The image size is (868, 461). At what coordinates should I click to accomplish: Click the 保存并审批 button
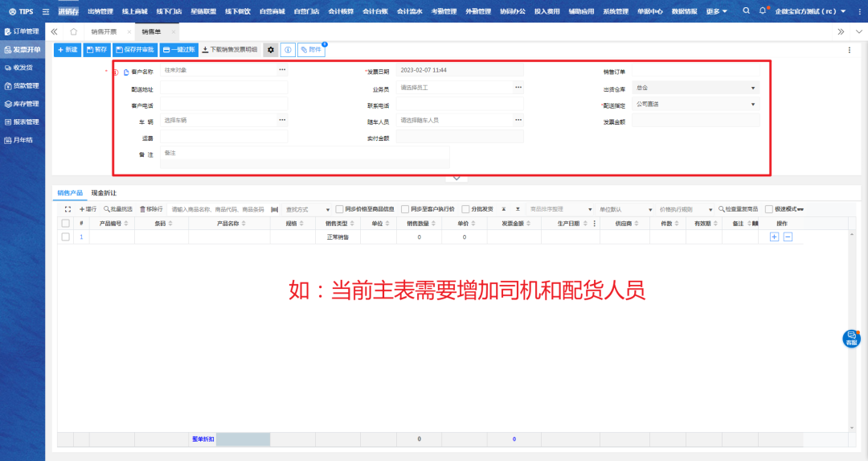coord(135,50)
